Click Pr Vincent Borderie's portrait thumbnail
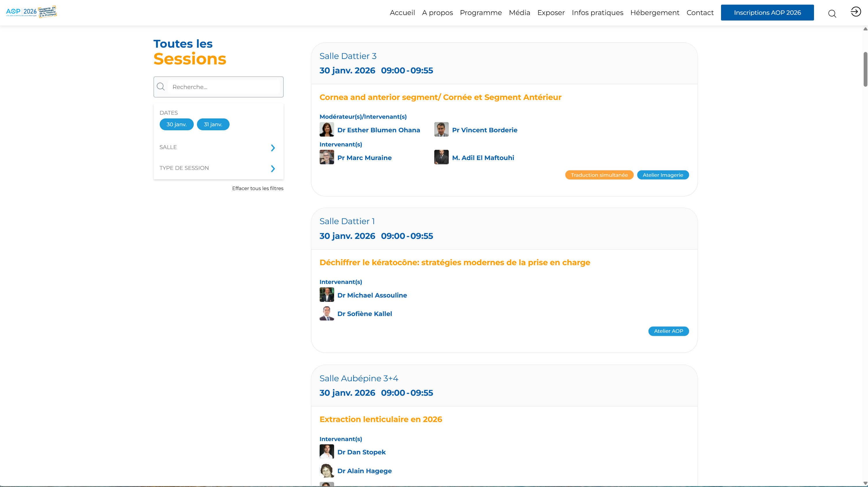 [441, 129]
